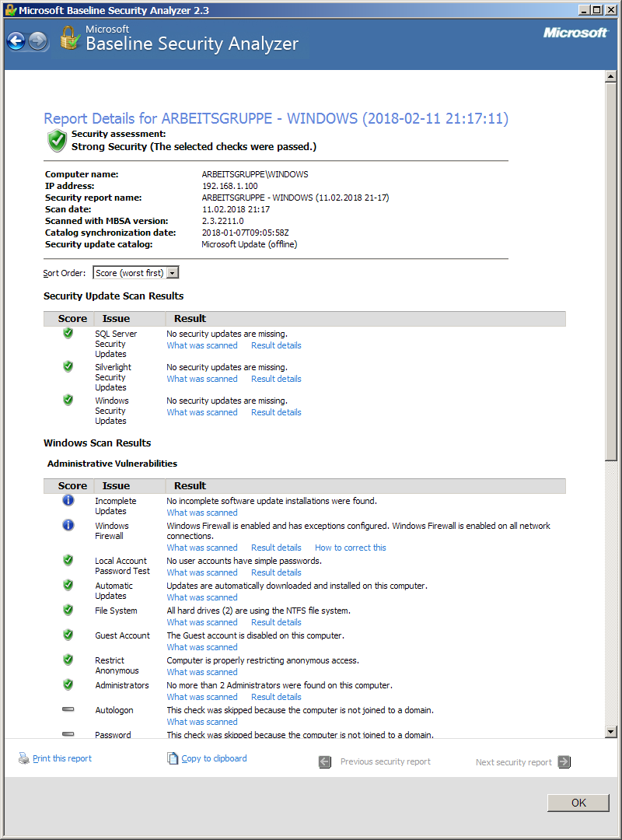Image resolution: width=622 pixels, height=840 pixels.
Task: Click the clipboard icon beside Copy to clipboard
Action: pyautogui.click(x=173, y=758)
